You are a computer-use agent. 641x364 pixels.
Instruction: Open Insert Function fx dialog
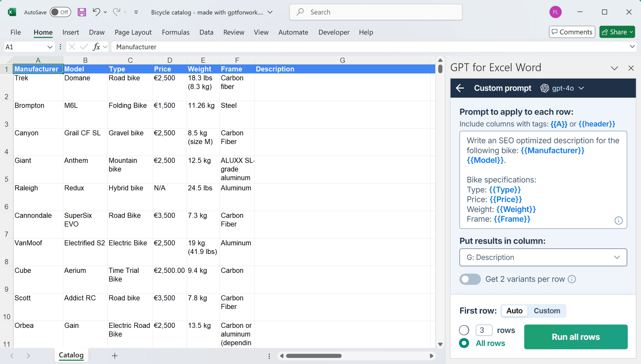click(x=96, y=47)
